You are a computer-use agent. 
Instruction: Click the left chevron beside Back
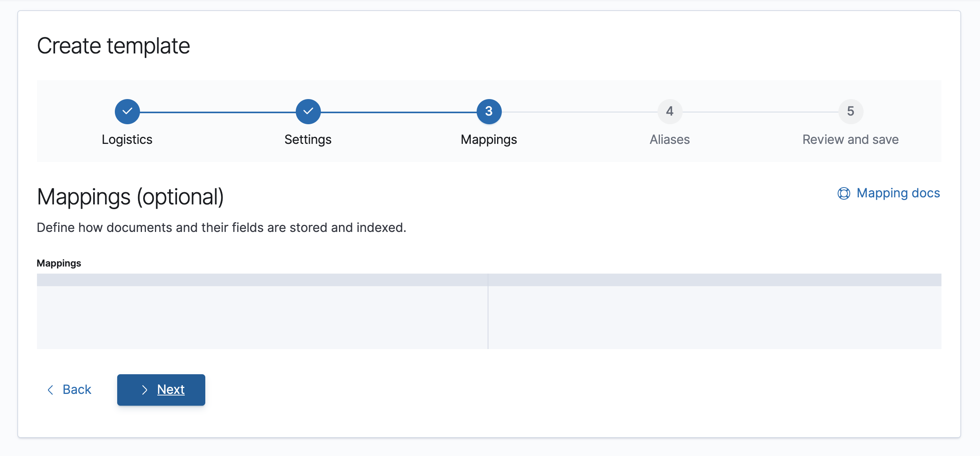pos(50,390)
